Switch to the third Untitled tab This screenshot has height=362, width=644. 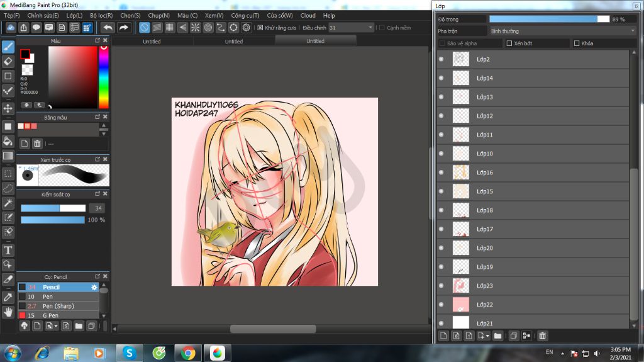point(316,41)
